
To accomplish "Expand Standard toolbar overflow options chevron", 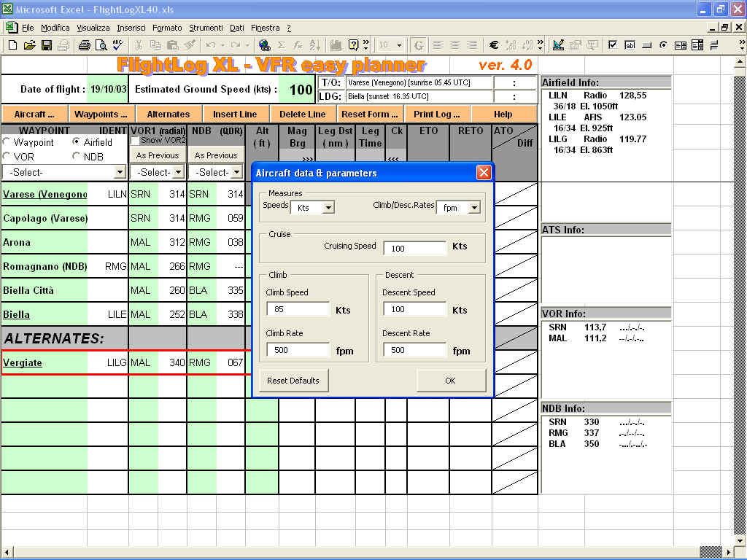I will (x=366, y=45).
